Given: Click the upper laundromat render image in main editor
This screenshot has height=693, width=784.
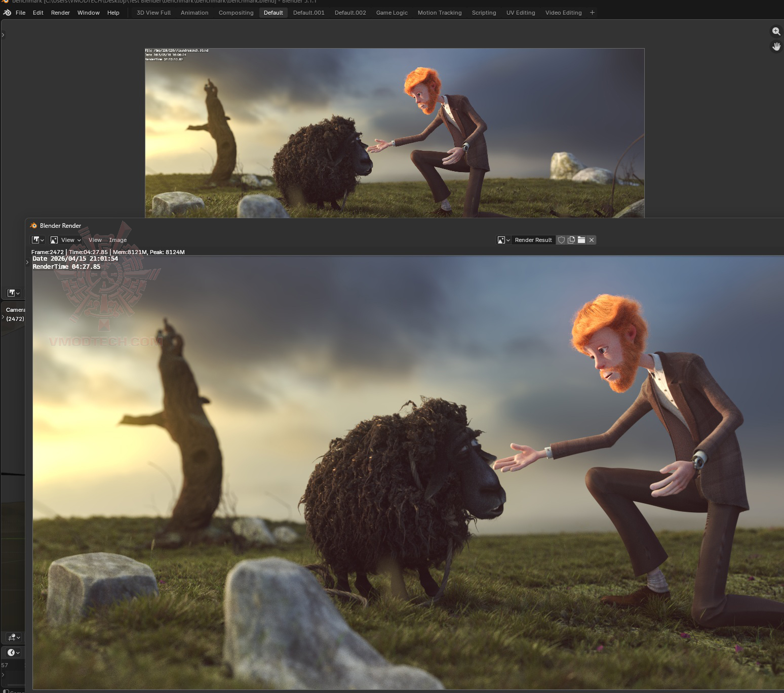Looking at the screenshot, I should pyautogui.click(x=395, y=133).
